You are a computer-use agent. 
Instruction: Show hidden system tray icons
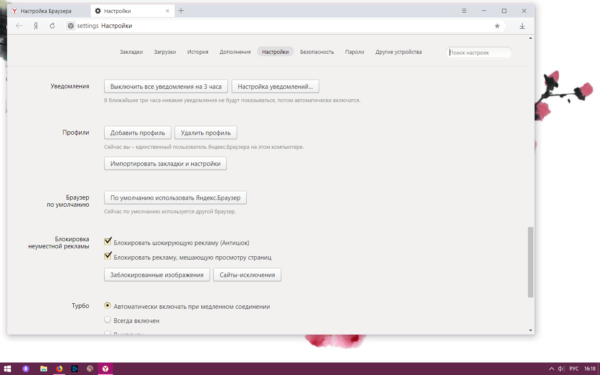coord(551,369)
